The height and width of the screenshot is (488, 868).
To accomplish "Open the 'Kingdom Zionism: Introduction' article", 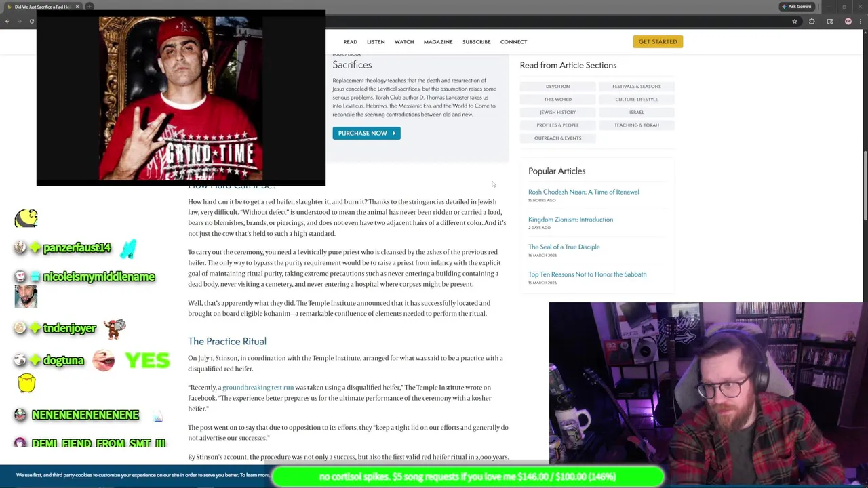I will 570,220.
